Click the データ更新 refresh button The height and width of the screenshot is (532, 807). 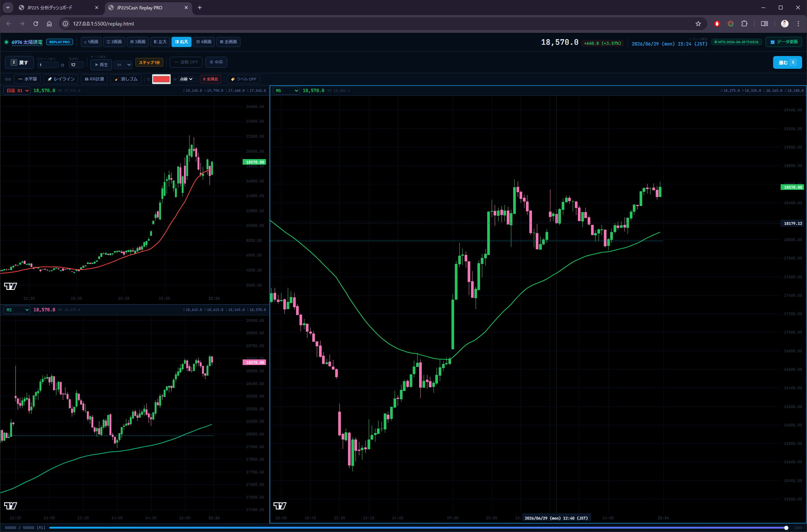[784, 42]
